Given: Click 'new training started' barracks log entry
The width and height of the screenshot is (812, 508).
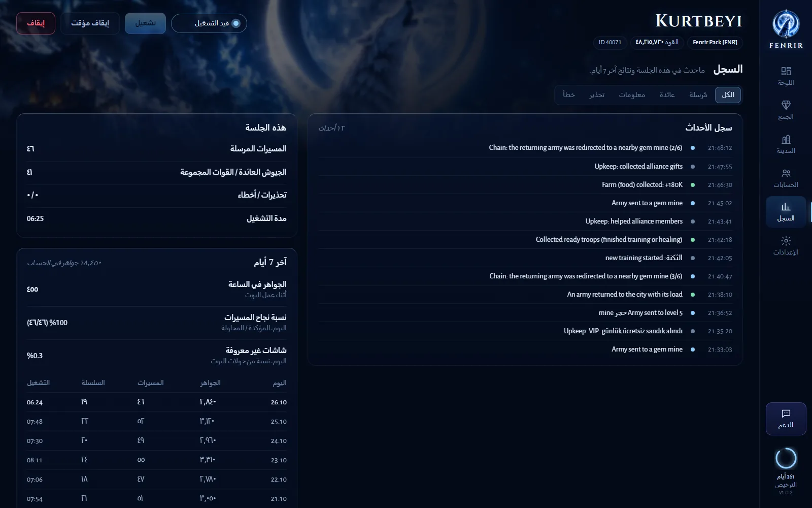Looking at the screenshot, I should pos(525,258).
